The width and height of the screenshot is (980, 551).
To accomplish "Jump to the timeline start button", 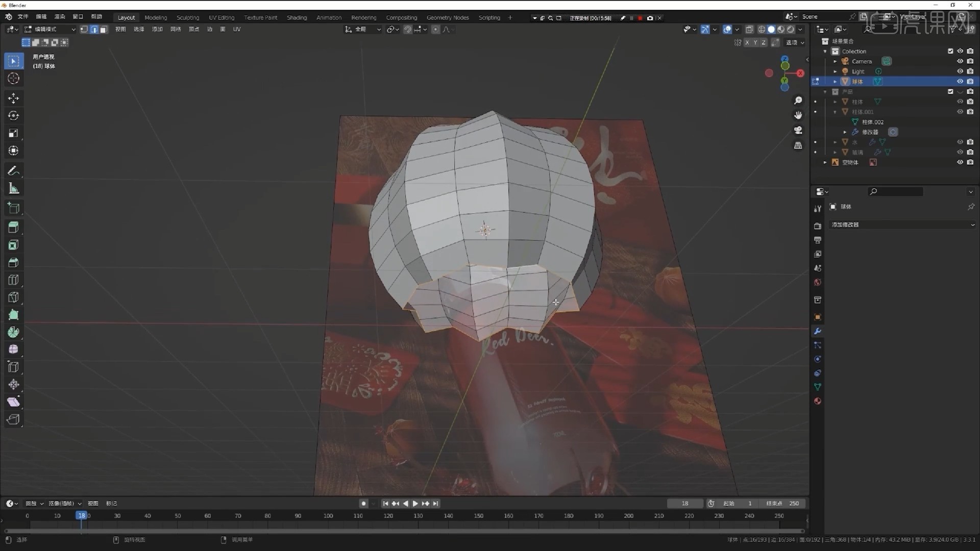I will pos(385,504).
